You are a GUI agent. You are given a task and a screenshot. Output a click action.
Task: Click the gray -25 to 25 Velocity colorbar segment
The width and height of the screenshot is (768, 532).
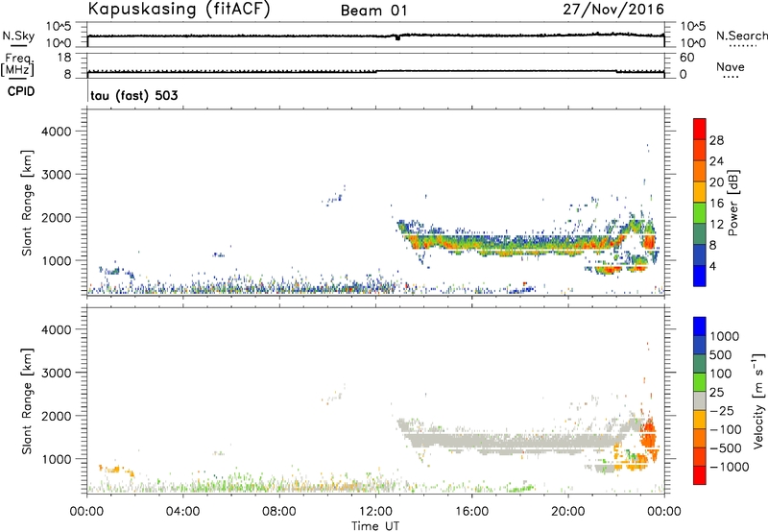pyautogui.click(x=700, y=400)
